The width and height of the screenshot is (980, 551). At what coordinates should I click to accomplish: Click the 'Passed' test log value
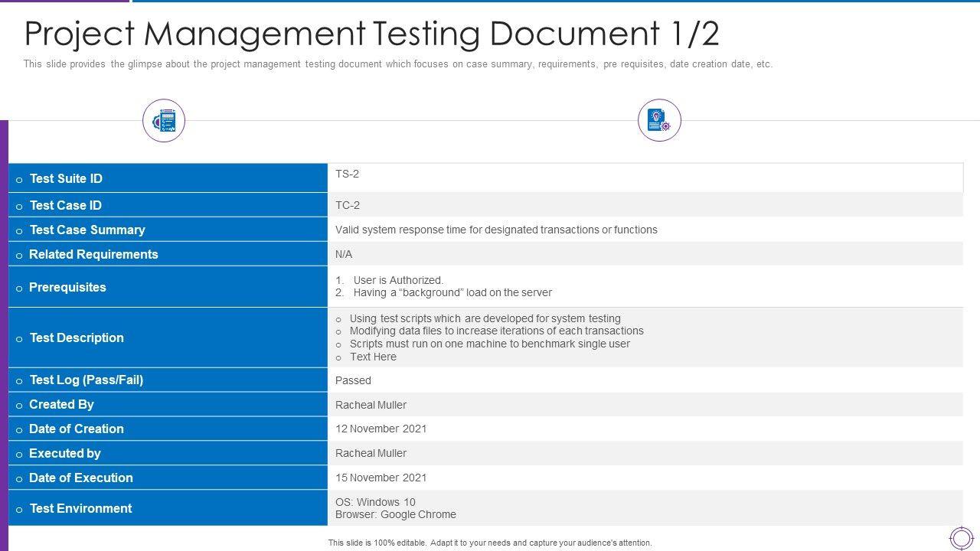[353, 380]
